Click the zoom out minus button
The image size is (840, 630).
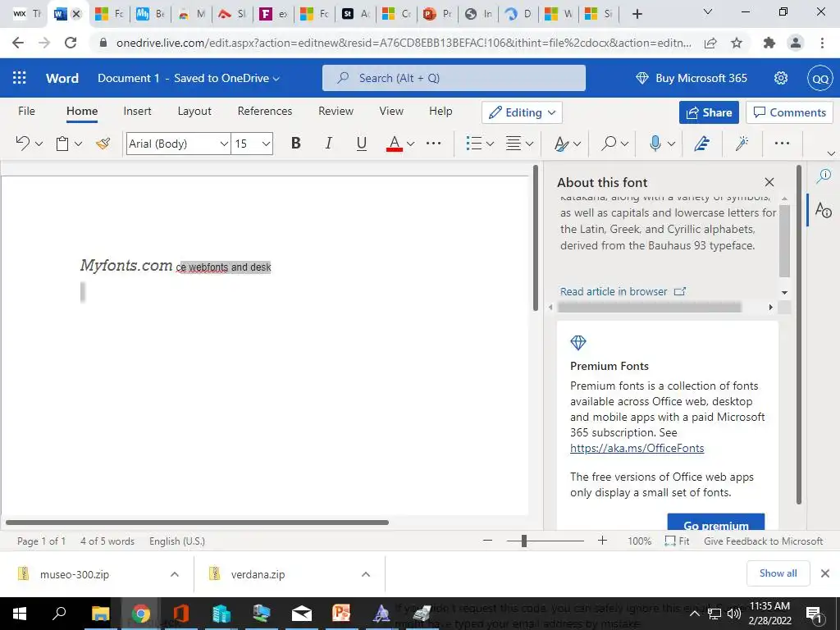(x=487, y=541)
